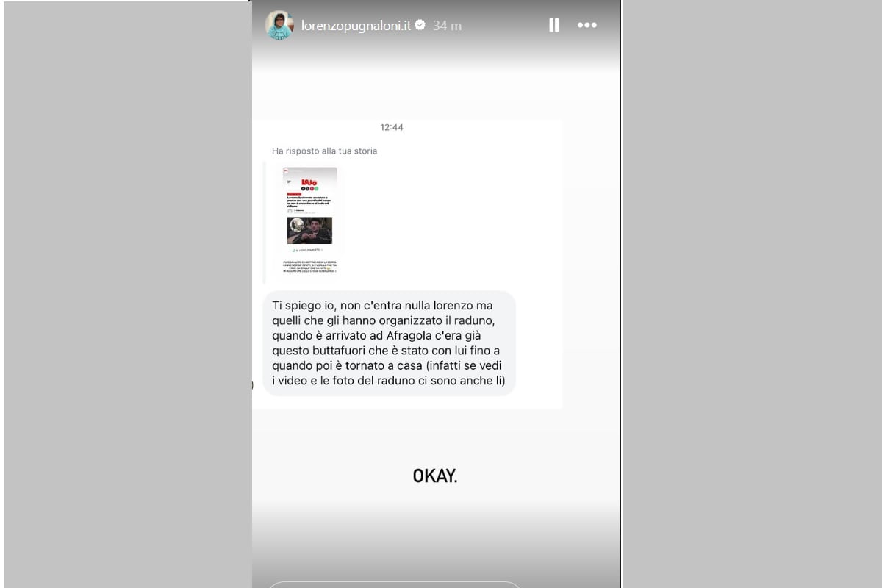Click 'Ha risposto alla tua storia' label

[x=324, y=151]
